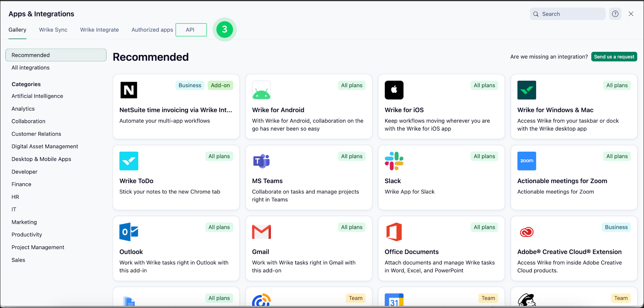Choose the Finance category

(21, 184)
